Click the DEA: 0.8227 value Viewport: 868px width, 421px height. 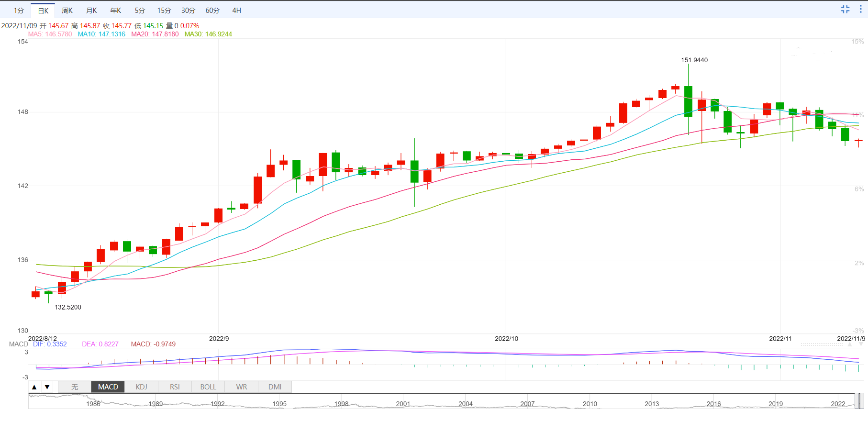point(100,344)
